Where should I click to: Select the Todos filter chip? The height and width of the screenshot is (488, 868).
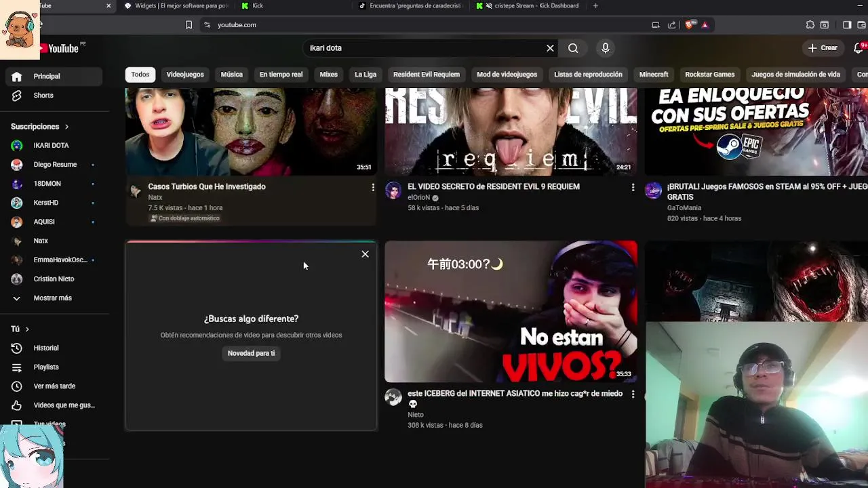click(x=140, y=75)
